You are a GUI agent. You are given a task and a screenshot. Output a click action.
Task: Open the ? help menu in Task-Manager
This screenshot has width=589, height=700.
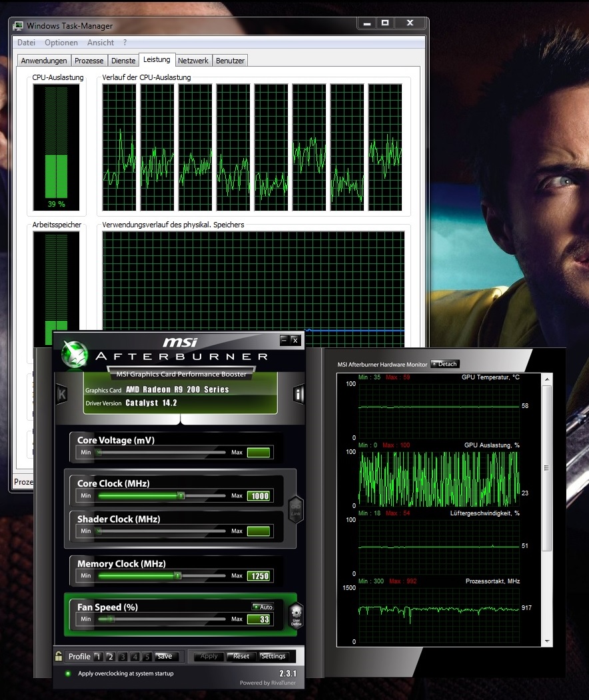[x=125, y=43]
